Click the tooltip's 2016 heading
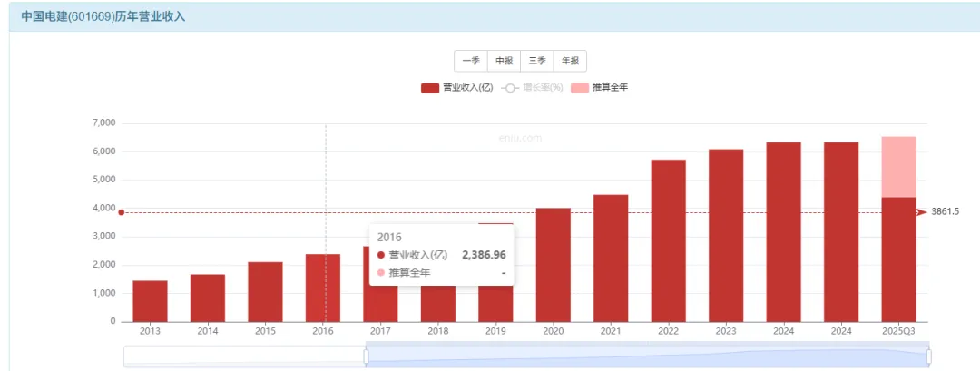 (x=388, y=238)
